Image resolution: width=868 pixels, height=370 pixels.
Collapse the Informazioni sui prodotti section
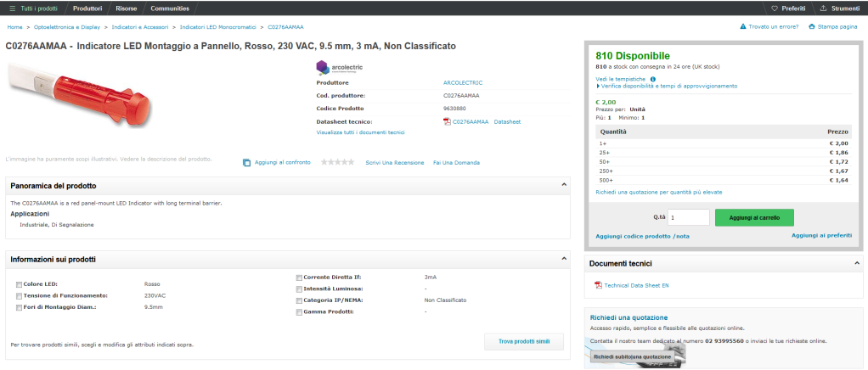(x=564, y=258)
